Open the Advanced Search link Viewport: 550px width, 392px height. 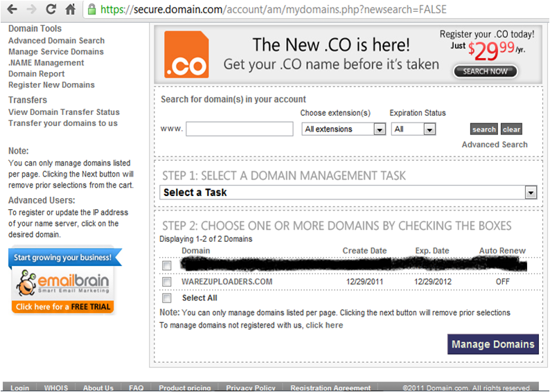495,145
